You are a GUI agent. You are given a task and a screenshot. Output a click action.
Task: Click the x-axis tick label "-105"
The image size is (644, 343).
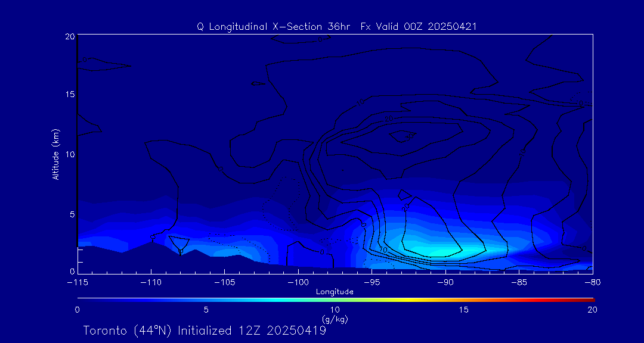tap(225, 283)
